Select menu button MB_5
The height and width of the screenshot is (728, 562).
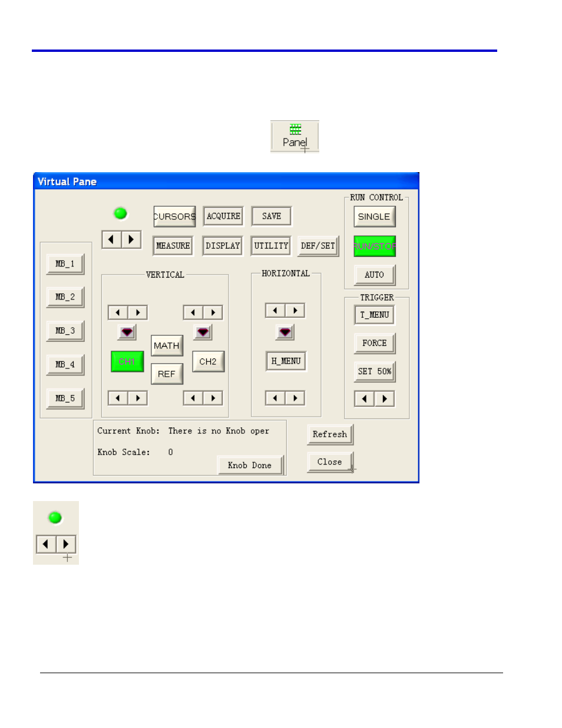point(65,398)
